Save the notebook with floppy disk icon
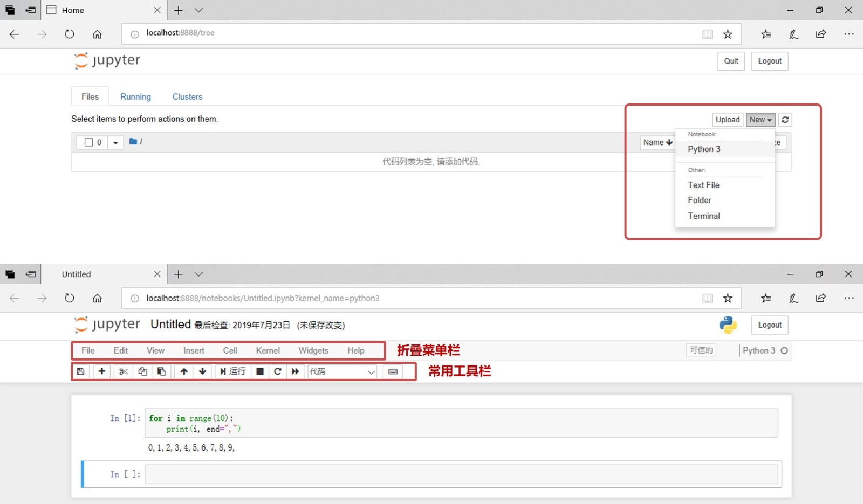The width and height of the screenshot is (863, 504). click(80, 371)
